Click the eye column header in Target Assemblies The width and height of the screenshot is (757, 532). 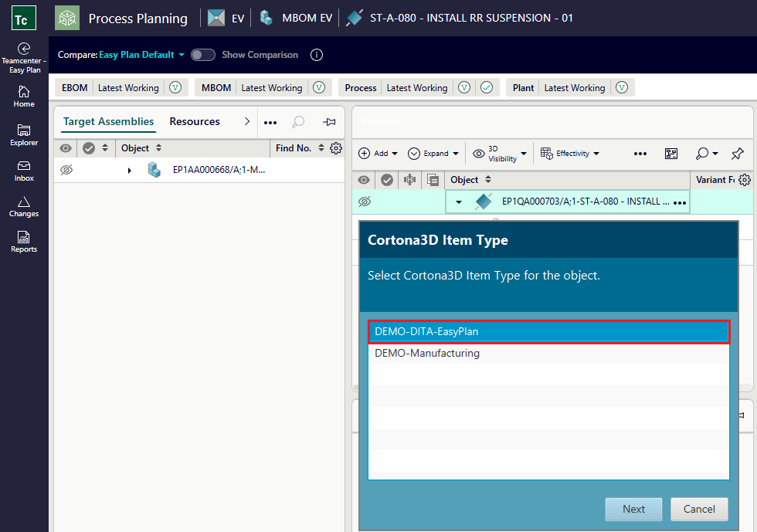tap(66, 148)
